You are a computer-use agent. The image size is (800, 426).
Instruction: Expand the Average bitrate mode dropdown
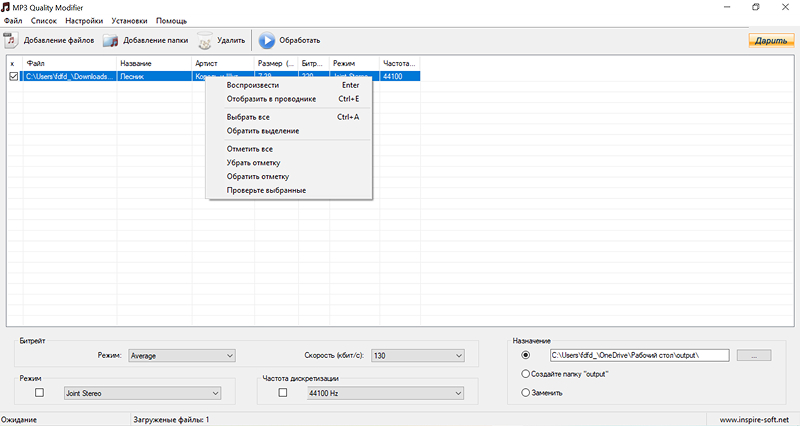click(x=229, y=355)
